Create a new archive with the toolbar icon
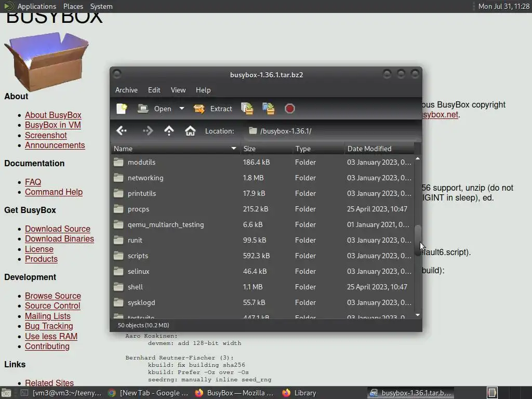The image size is (532, 399). click(122, 109)
